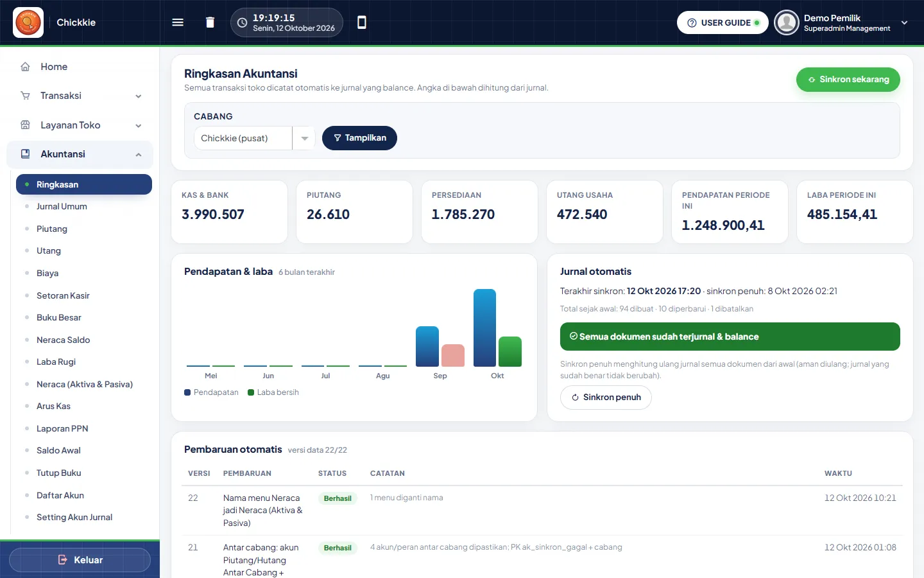This screenshot has width=924, height=578.
Task: Click the Laba bersih legend color swatch
Action: click(251, 392)
